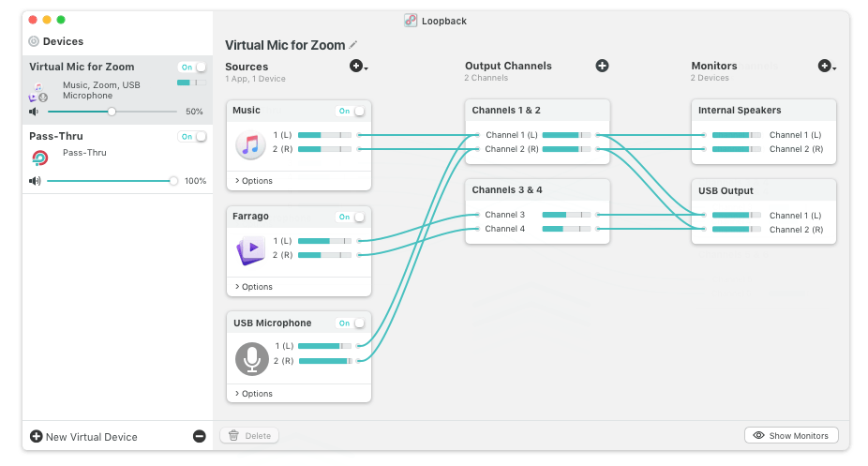Click the 50% volume value
868x466 pixels.
tap(194, 112)
